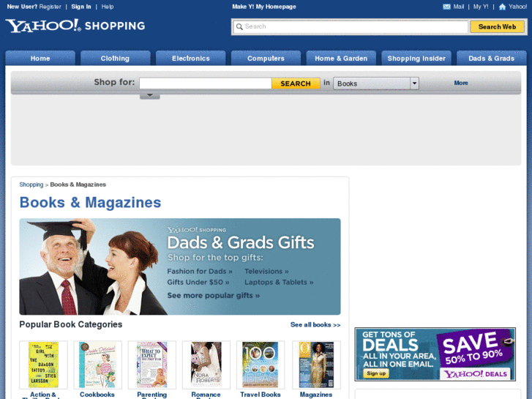Click the Books & Magazines heading
532x399 pixels.
coord(90,202)
